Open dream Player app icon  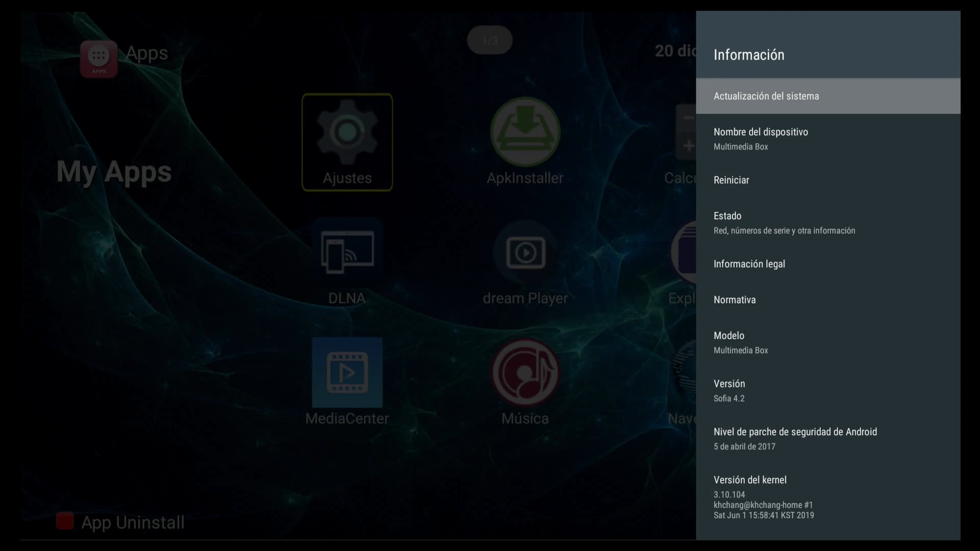coord(525,252)
